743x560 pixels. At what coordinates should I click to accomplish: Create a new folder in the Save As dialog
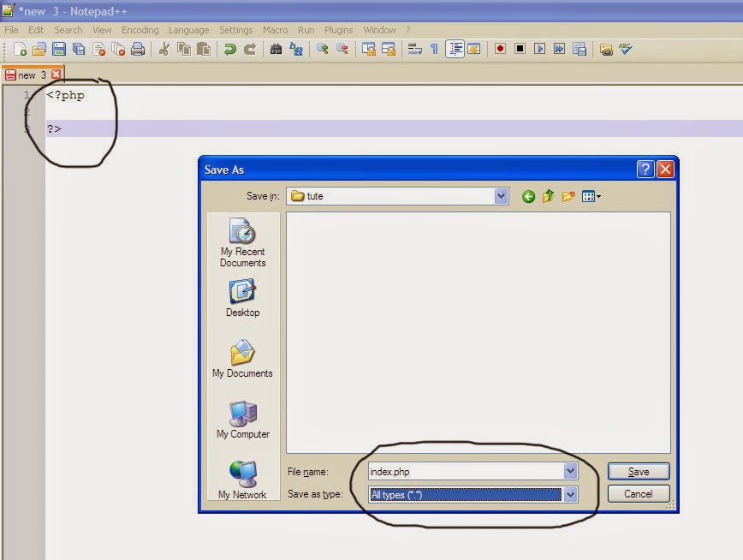[568, 196]
